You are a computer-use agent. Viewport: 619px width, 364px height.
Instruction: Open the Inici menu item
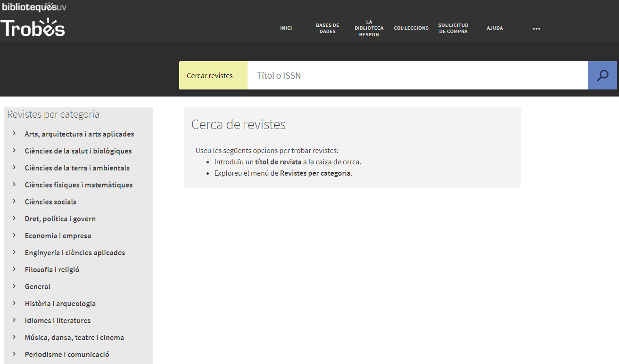click(286, 28)
